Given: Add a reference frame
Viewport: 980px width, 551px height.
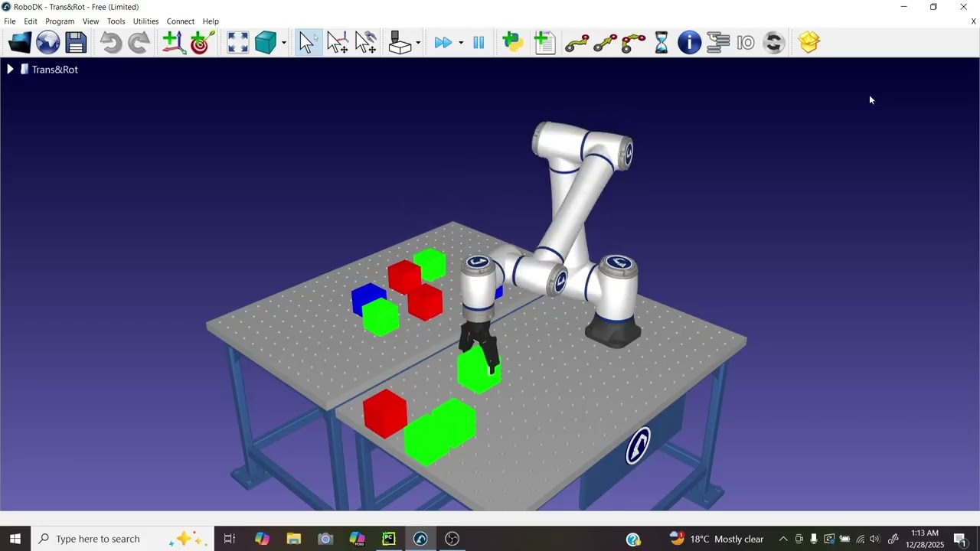Looking at the screenshot, I should [174, 43].
